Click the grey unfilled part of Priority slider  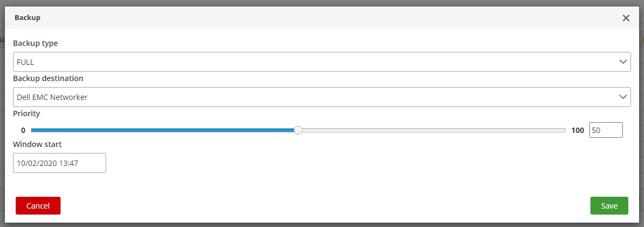pyautogui.click(x=433, y=130)
